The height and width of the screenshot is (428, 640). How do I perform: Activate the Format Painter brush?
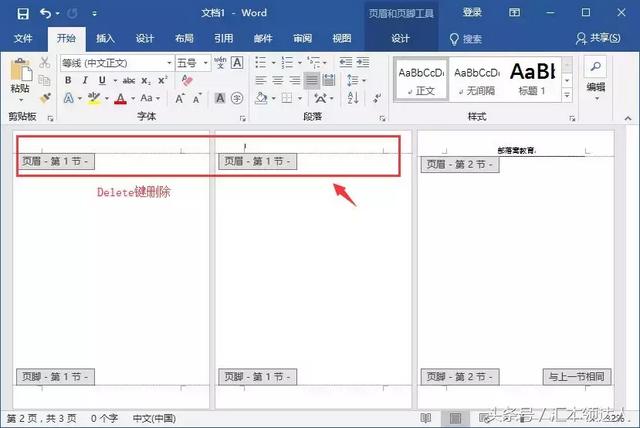click(x=44, y=98)
